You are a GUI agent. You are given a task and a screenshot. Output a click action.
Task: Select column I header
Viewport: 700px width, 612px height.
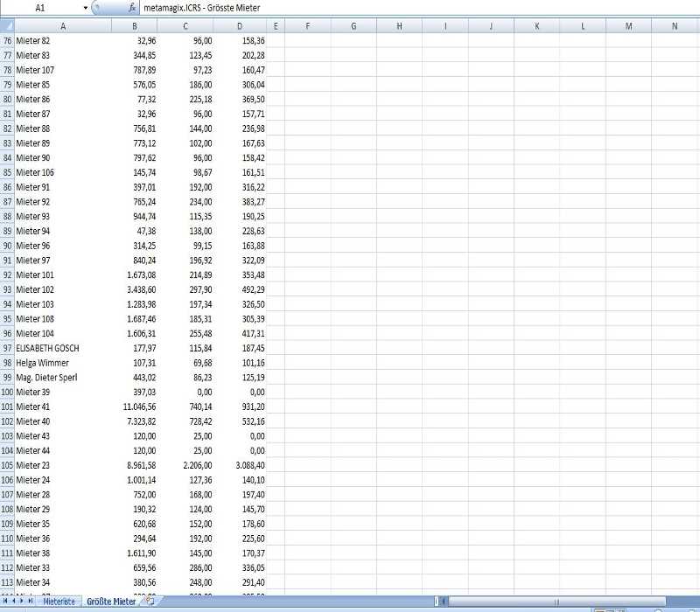point(445,26)
